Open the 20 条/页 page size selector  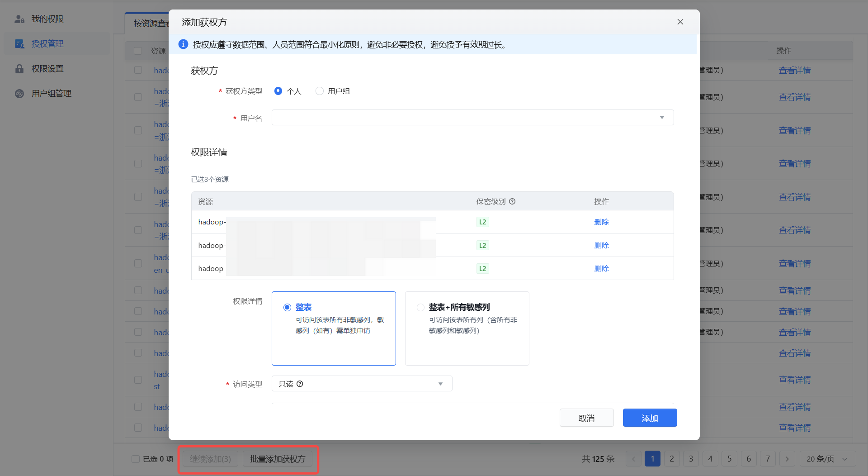point(827,459)
